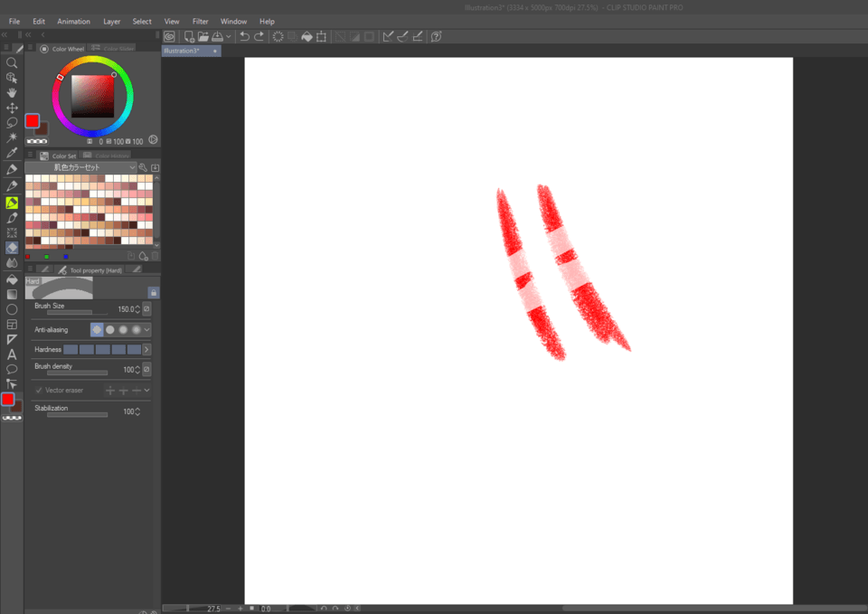Select the Gradient tool
The height and width of the screenshot is (614, 868).
point(12,295)
